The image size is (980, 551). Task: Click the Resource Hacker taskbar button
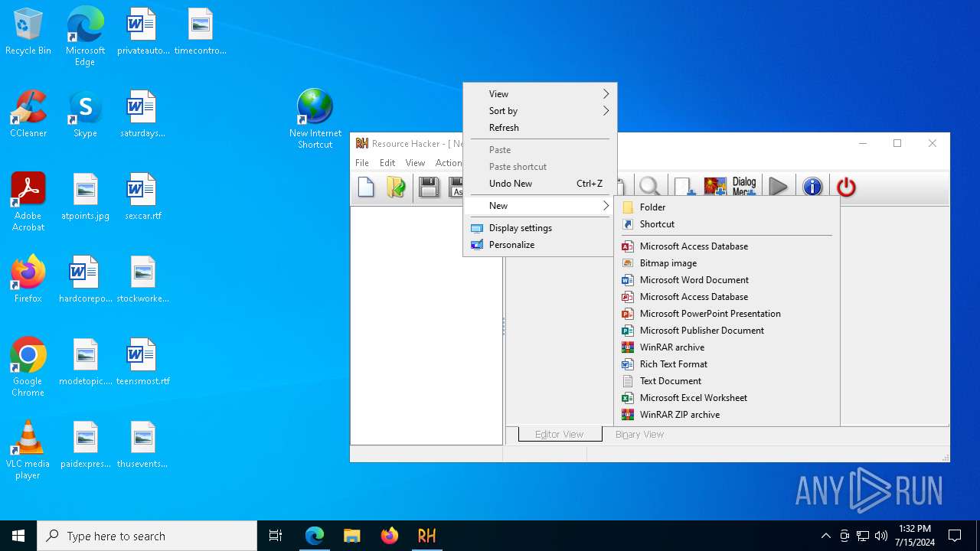pyautogui.click(x=426, y=536)
